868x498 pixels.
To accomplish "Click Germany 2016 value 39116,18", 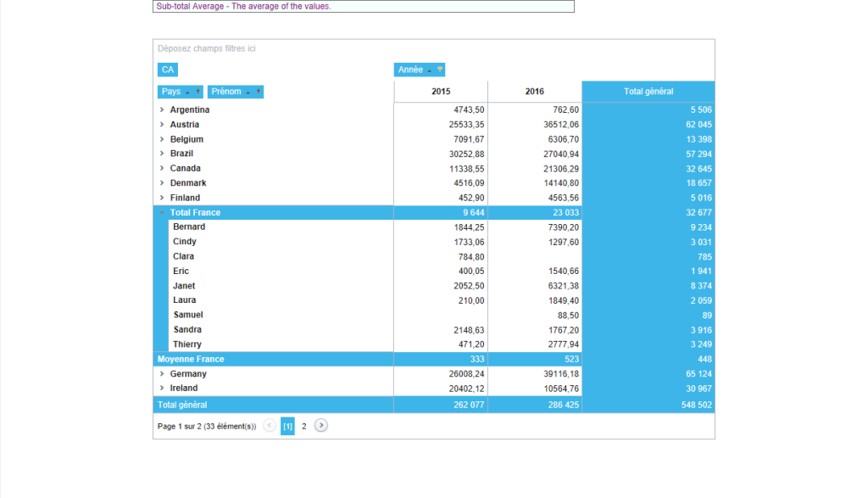I will (561, 374).
